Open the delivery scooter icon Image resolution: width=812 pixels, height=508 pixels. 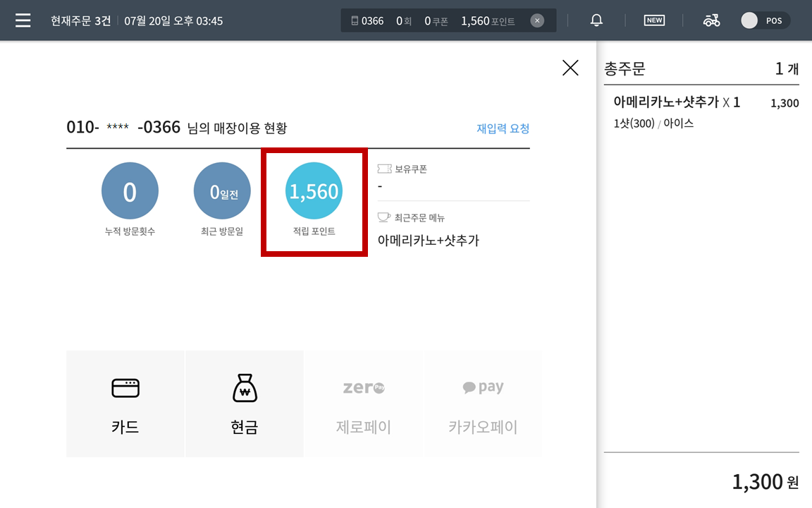tap(711, 20)
